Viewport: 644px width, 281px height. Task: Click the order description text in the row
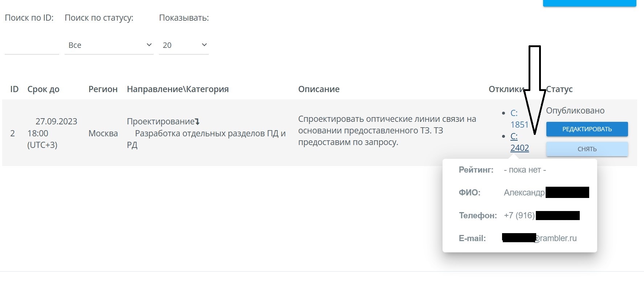(387, 131)
